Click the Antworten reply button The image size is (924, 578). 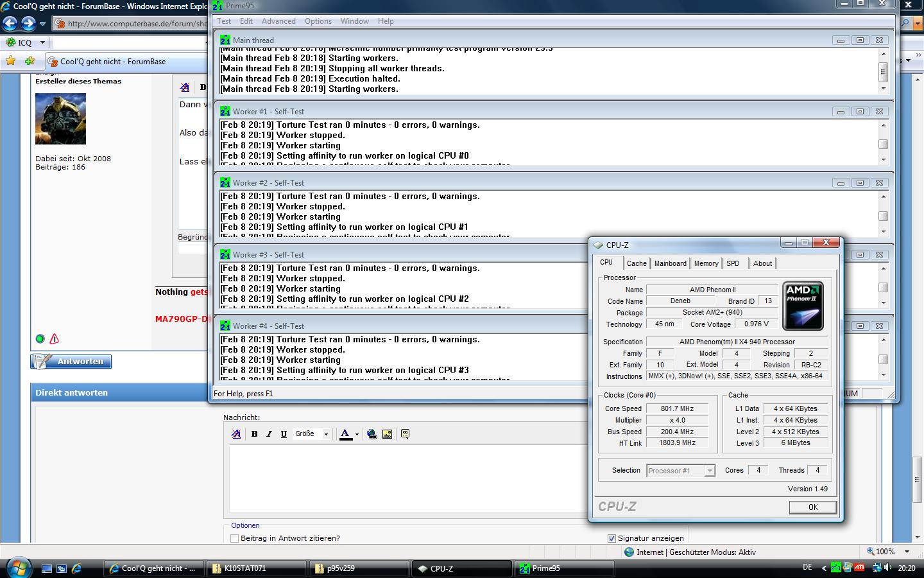coord(71,362)
